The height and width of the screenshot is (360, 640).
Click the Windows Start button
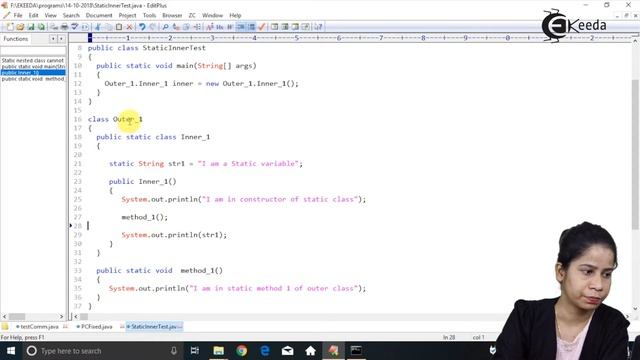tap(11, 351)
